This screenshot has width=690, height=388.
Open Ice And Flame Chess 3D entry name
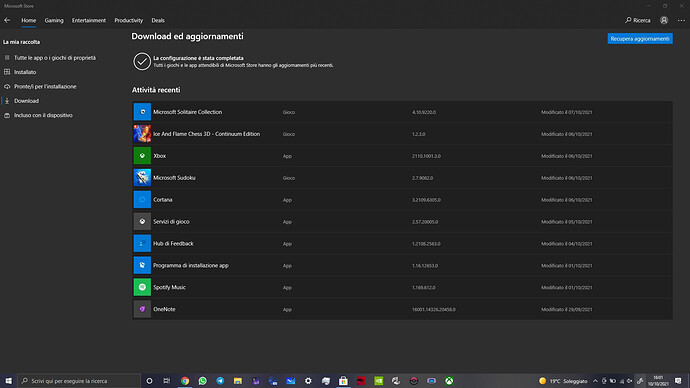(x=206, y=134)
